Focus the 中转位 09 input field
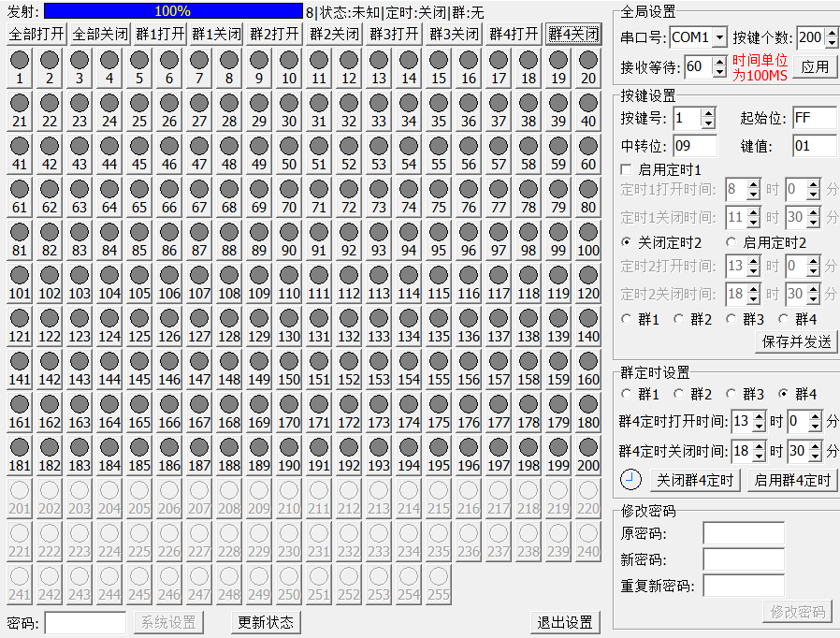This screenshot has height=638, width=840. (x=695, y=146)
